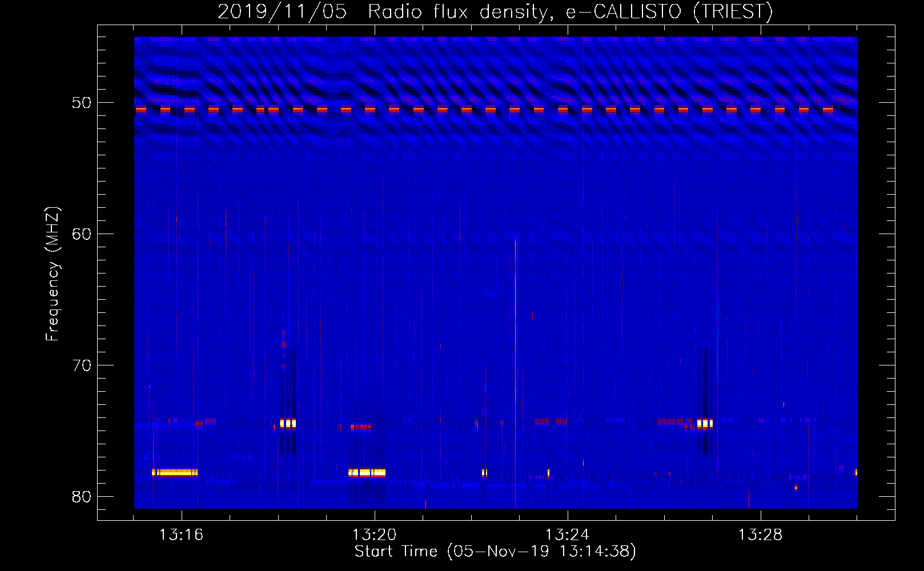Click the 13:16 time tick label
The height and width of the screenshot is (571, 924).
[182, 535]
